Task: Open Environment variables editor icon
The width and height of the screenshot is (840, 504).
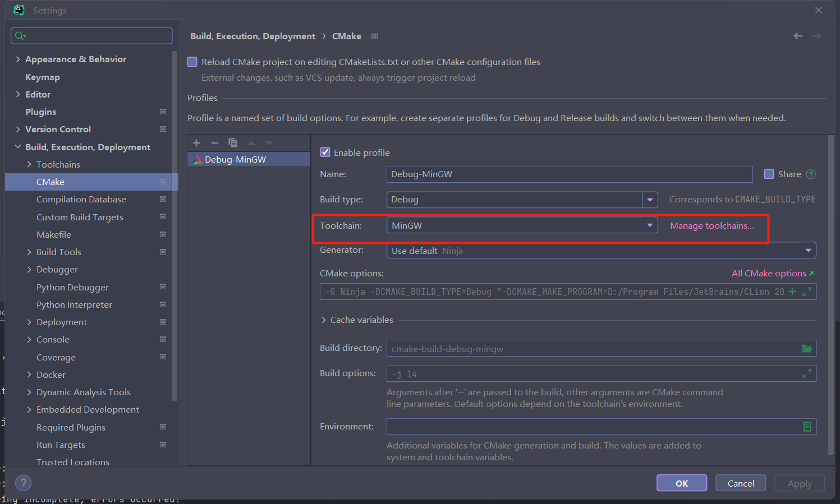Action: [x=807, y=427]
